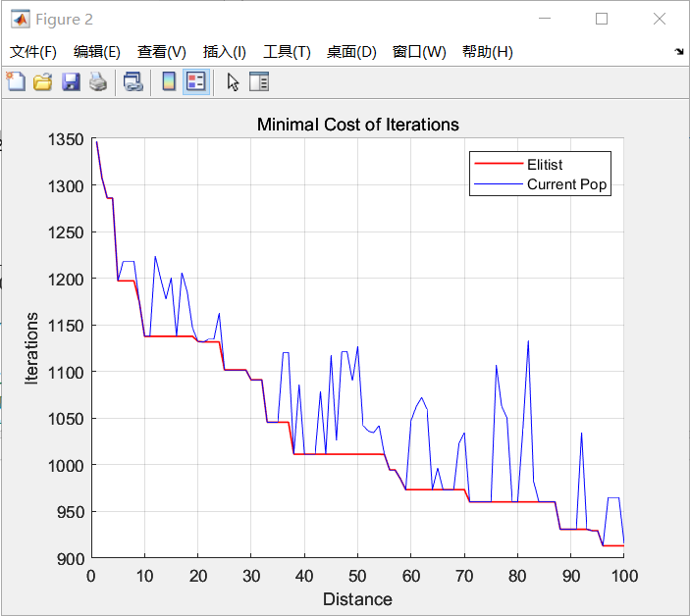This screenshot has width=690, height=616.
Task: Click the x-axis label Distance
Action: tap(357, 599)
